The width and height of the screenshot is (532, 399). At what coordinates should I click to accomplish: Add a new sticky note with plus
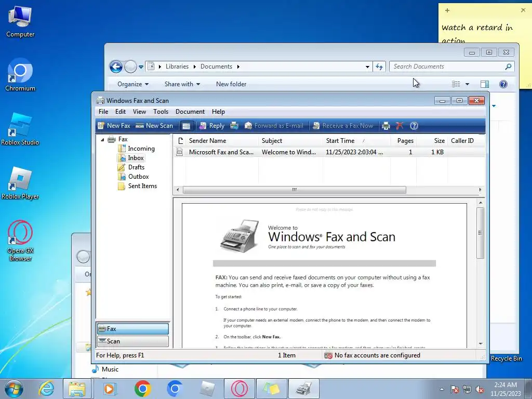pyautogui.click(x=447, y=10)
